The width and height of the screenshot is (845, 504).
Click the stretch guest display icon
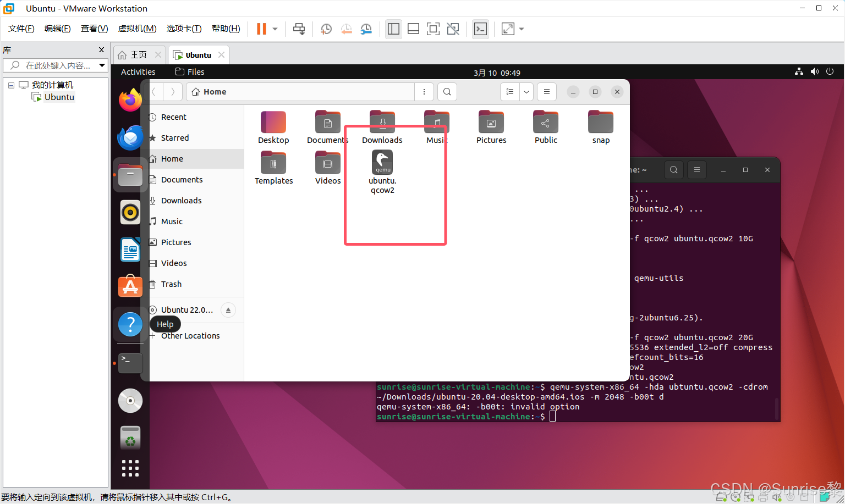508,29
